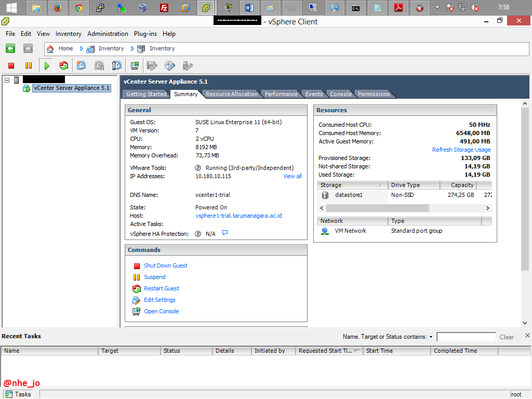
Task: Open Firefox from the Windows taskbar
Action: click(58, 7)
